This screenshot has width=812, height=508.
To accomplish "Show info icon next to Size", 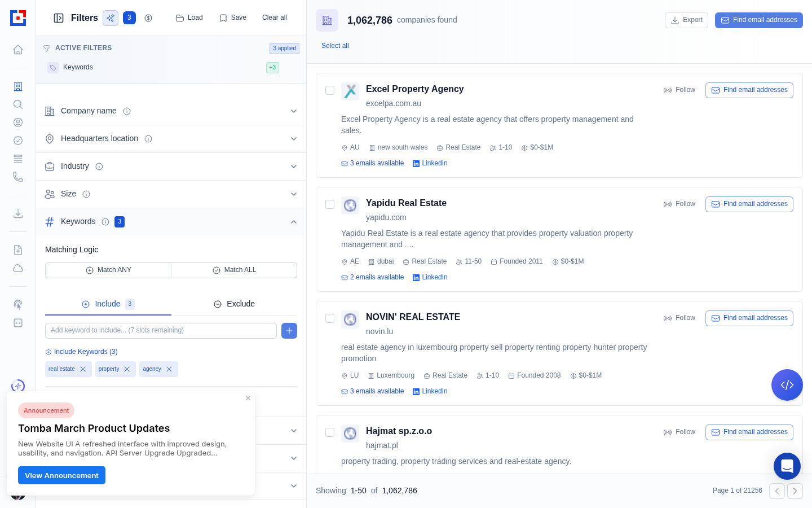I will (86, 194).
